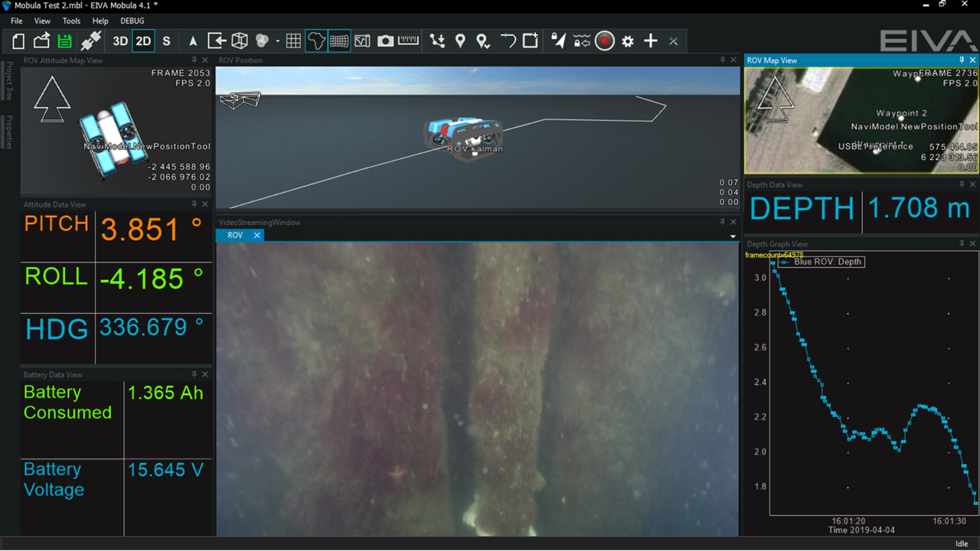Click the waves with arrows icon
980x551 pixels.
pyautogui.click(x=581, y=41)
